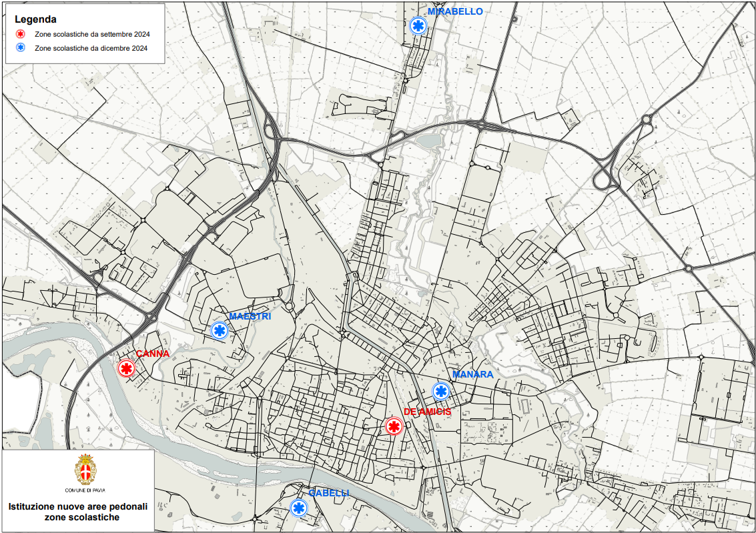Click the red asterisk icon in legend
The width and height of the screenshot is (756, 533).
click(21, 35)
